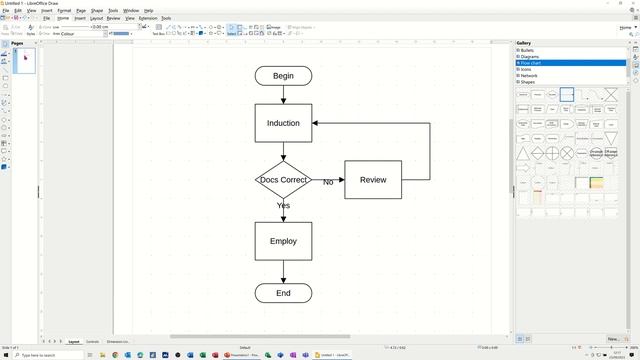
Task: Click the Select tool in the ribbon
Action: click(231, 30)
